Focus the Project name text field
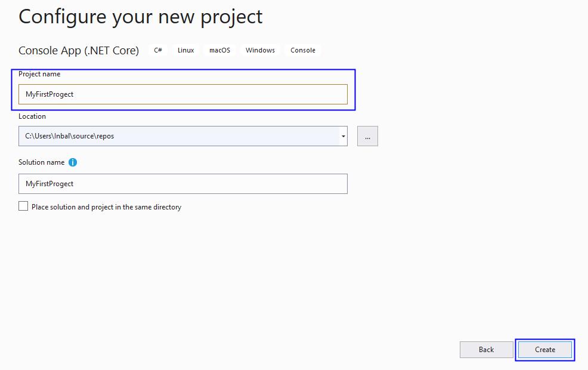This screenshot has height=370, width=588. (x=182, y=94)
